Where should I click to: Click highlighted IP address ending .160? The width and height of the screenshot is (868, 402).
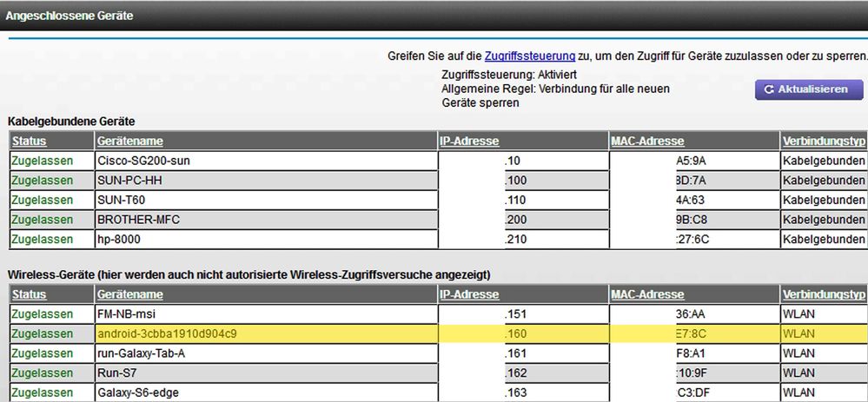[515, 333]
